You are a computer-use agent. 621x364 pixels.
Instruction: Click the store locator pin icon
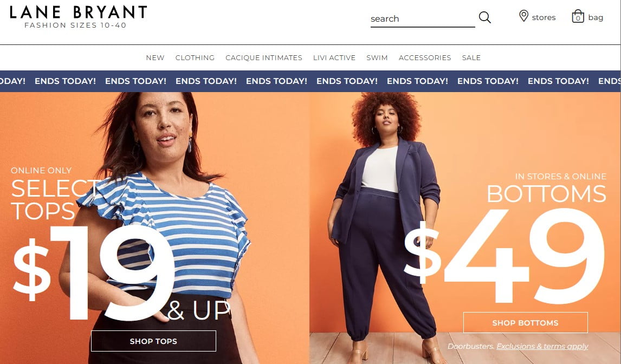pos(523,16)
